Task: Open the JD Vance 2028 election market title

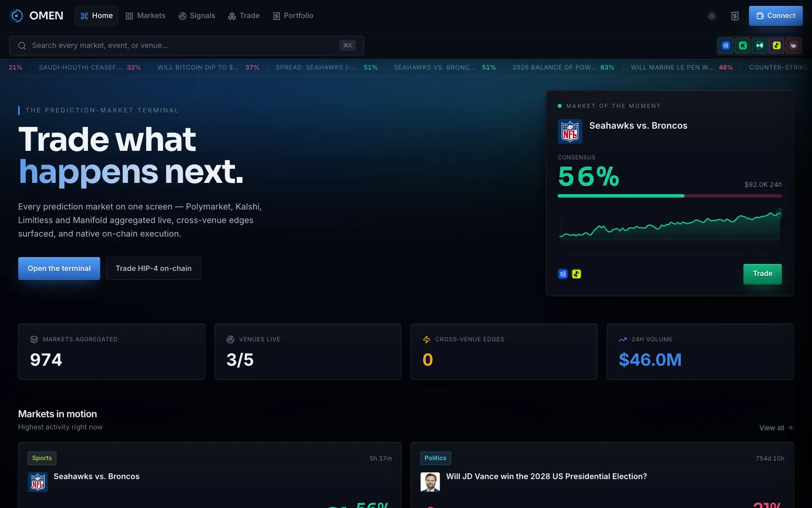Action: (x=547, y=477)
